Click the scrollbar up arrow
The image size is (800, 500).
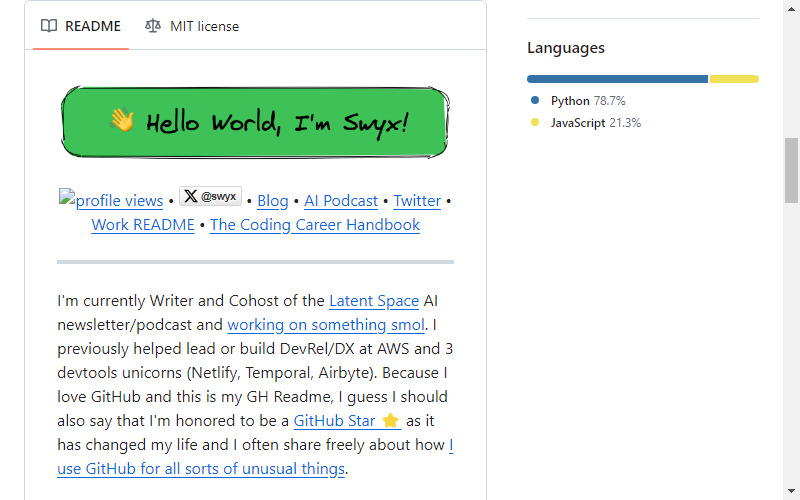click(x=791, y=8)
